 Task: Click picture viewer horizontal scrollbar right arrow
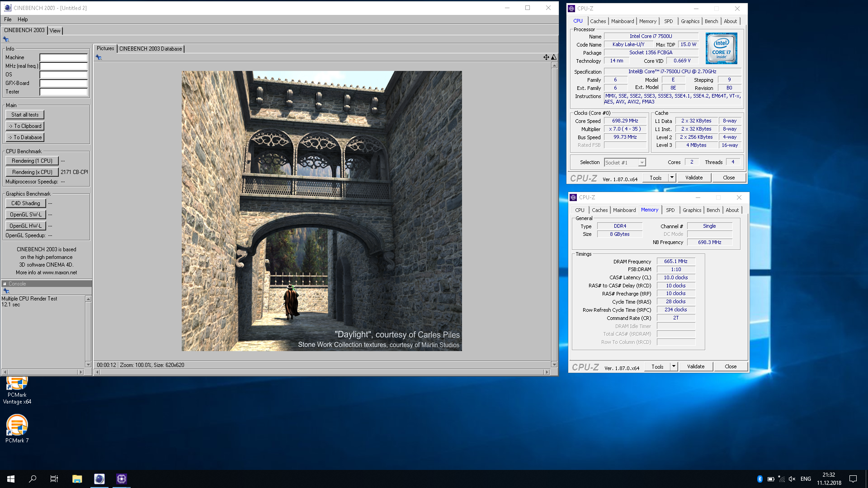click(x=547, y=372)
